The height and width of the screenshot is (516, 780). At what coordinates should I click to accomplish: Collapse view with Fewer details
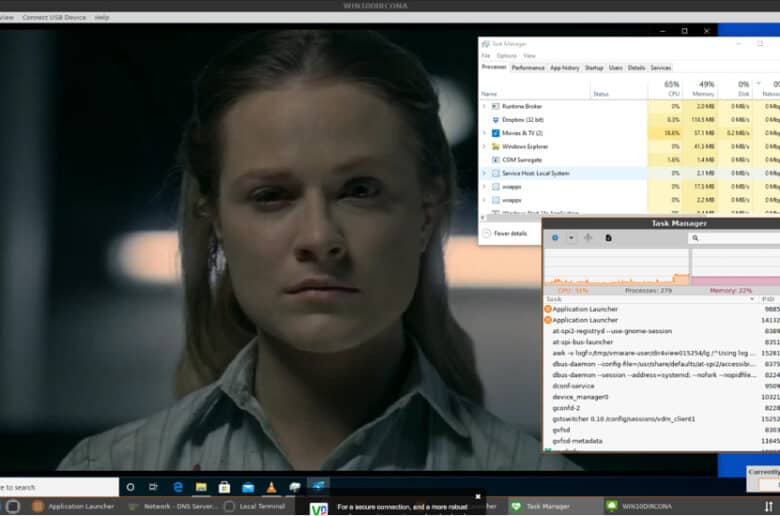click(x=505, y=233)
